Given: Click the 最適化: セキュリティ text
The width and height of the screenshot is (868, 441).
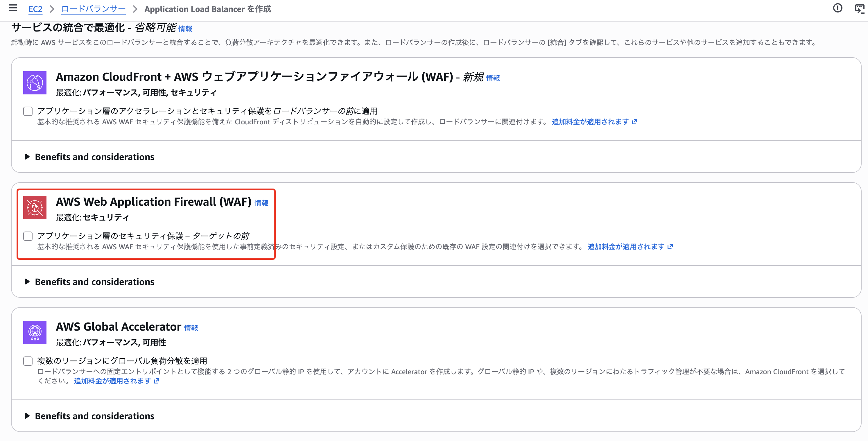Looking at the screenshot, I should [x=92, y=218].
